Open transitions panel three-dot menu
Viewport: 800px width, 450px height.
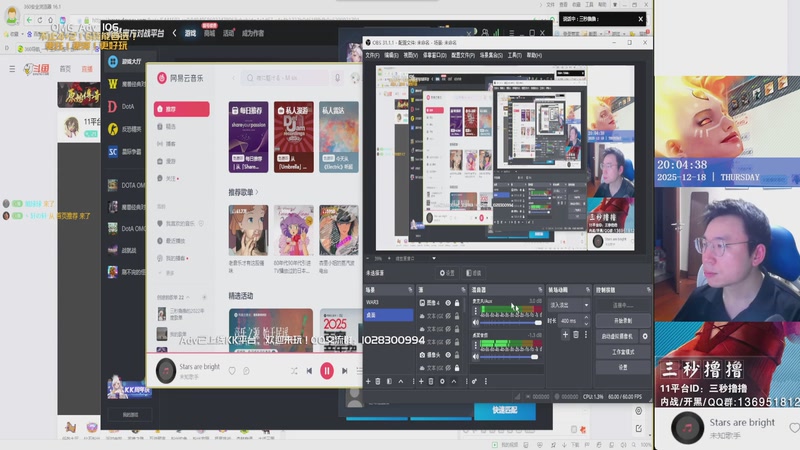pyautogui.click(x=586, y=335)
